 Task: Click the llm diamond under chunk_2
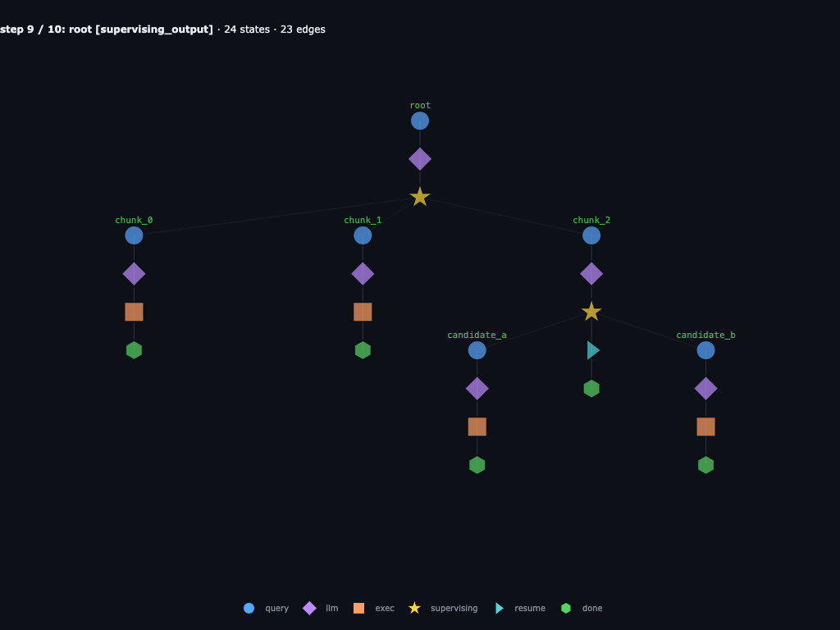click(x=591, y=274)
